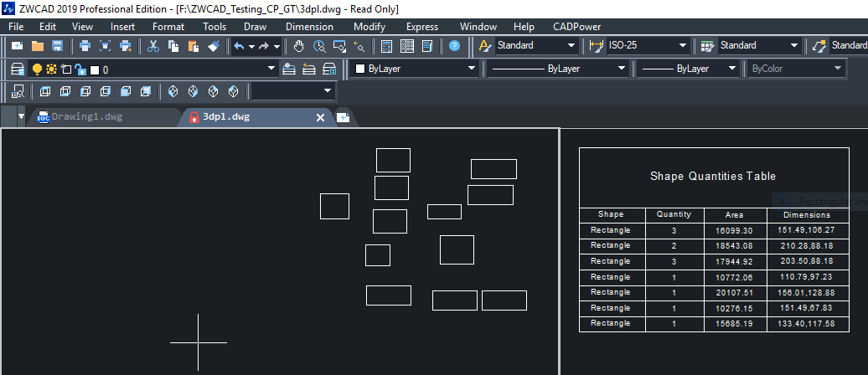Toggle layer 0 lock padlock icon
The width and height of the screenshot is (868, 375).
(80, 69)
